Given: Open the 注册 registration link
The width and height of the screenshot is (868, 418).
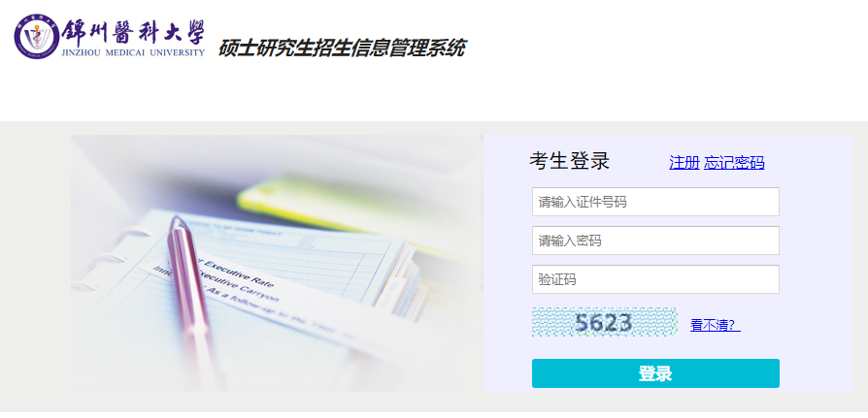Looking at the screenshot, I should point(684,163).
